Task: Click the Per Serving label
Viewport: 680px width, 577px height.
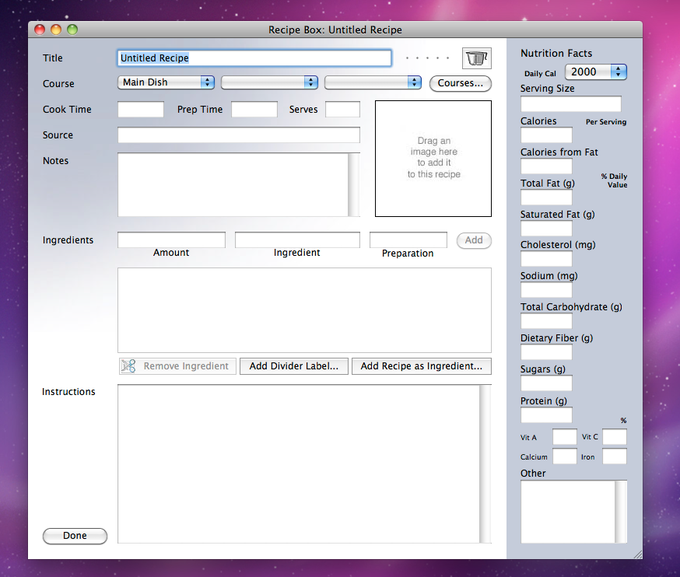Action: tap(606, 122)
